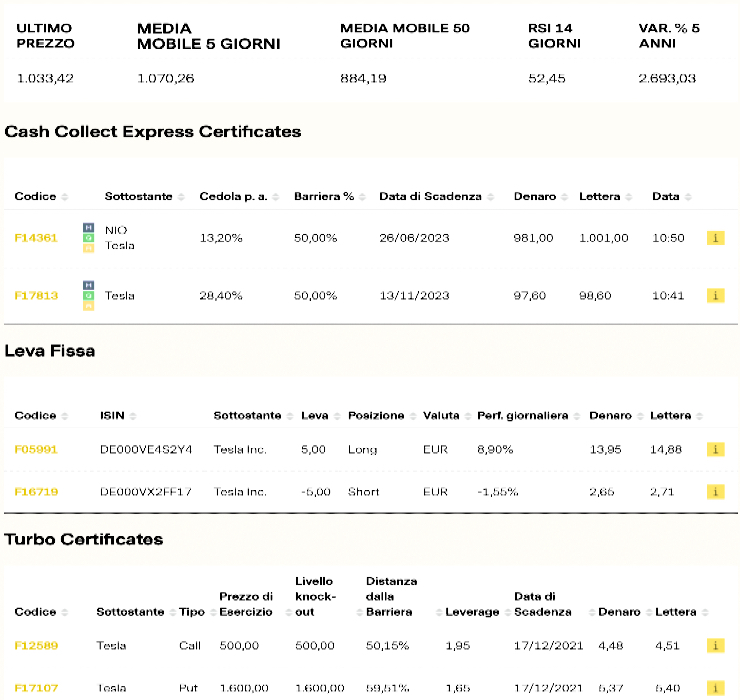The width and height of the screenshot is (740, 700).
Task: Open certificate link F17813
Action: [36, 295]
